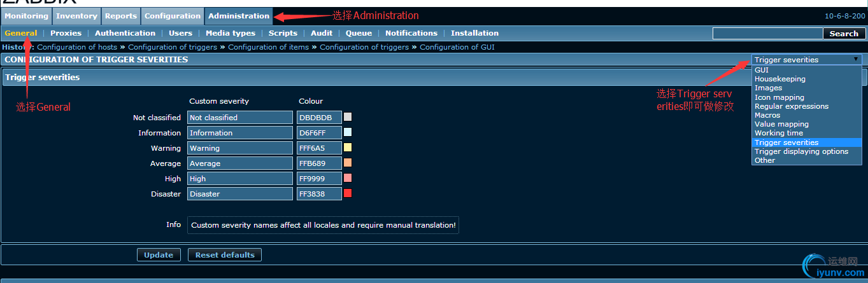
Task: Click the FFB689 colour code field
Action: (x=319, y=163)
